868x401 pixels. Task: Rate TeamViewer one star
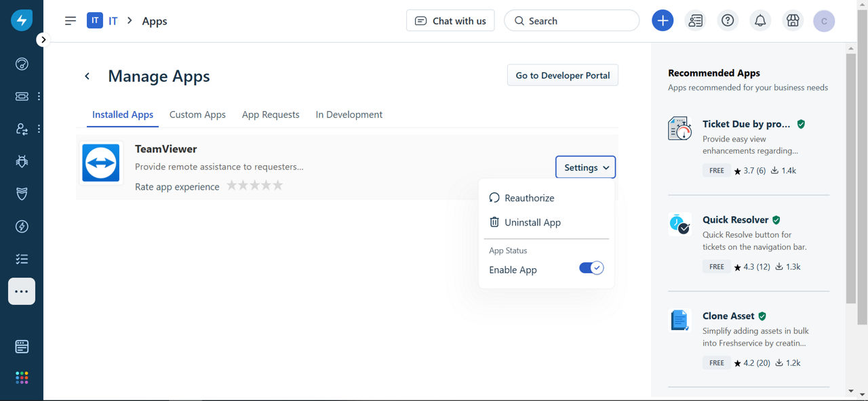click(x=232, y=186)
